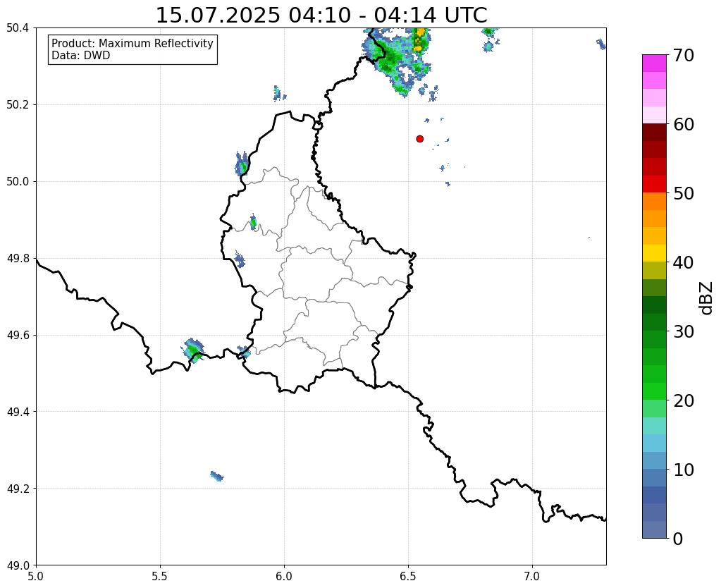Viewport: 721px width, 588px height.
Task: Click the radar echo near 49.55N 5.65E
Action: pos(194,350)
